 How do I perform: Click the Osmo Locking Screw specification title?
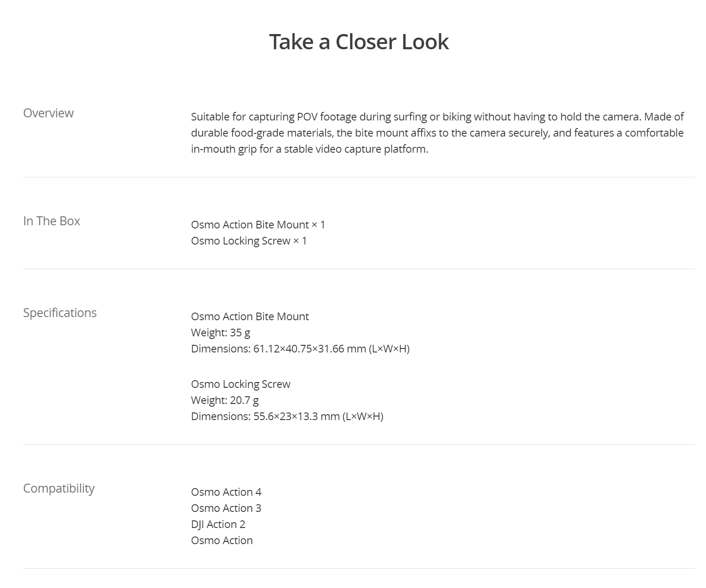click(240, 384)
